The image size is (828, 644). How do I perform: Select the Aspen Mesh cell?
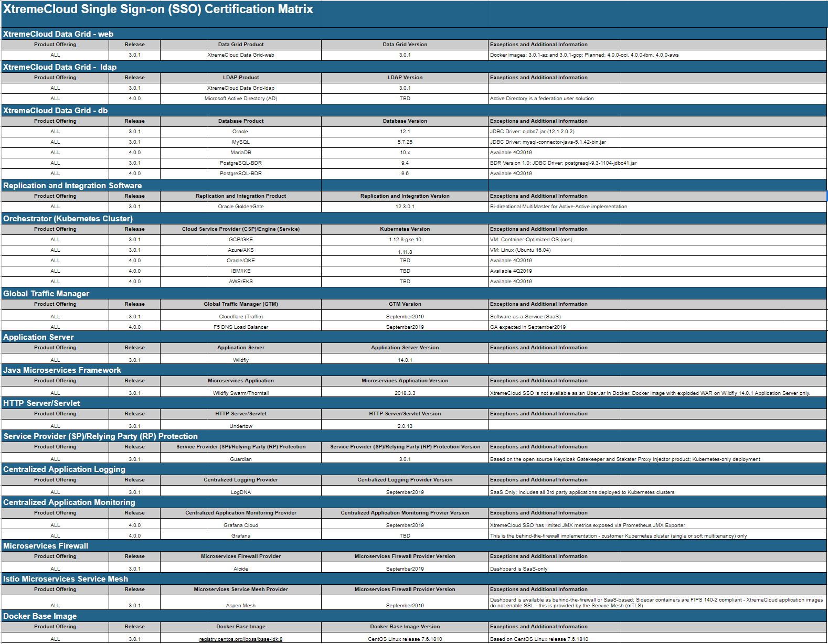[241, 606]
